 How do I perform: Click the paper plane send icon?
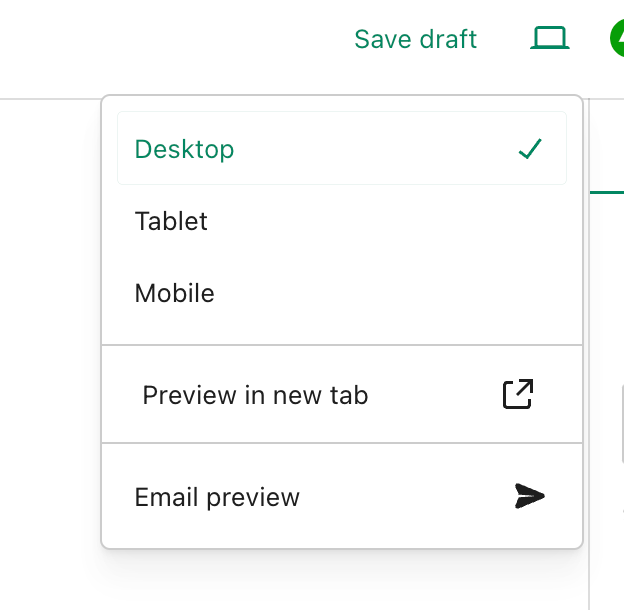click(x=529, y=496)
